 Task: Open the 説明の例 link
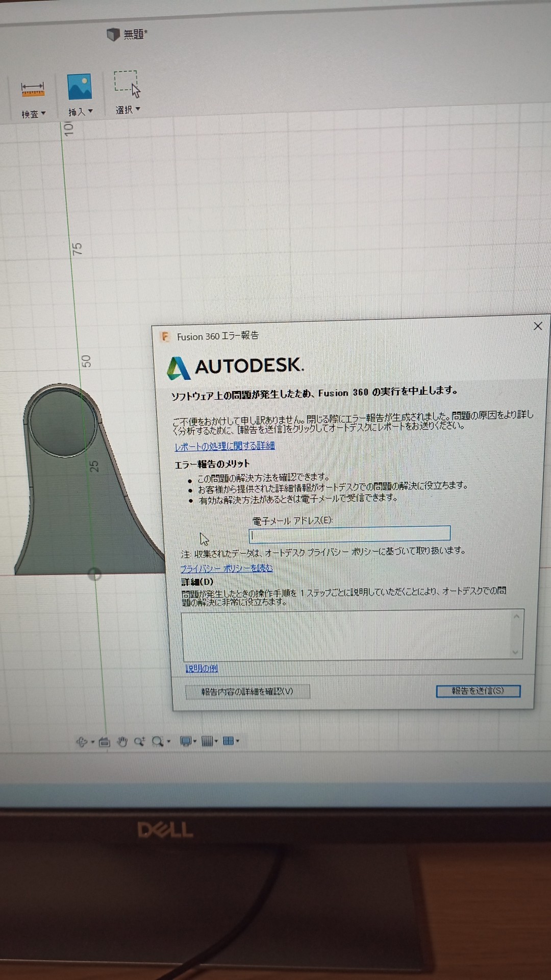(202, 668)
